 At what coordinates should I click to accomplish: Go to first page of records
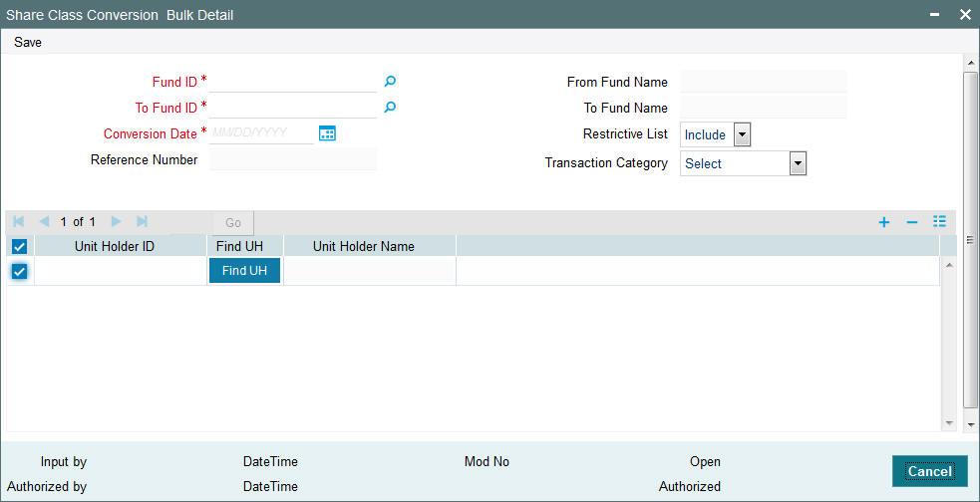click(18, 222)
